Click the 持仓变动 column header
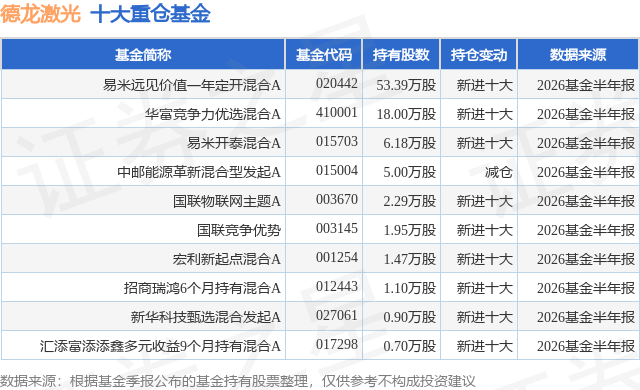The image size is (640, 390). coord(478,55)
